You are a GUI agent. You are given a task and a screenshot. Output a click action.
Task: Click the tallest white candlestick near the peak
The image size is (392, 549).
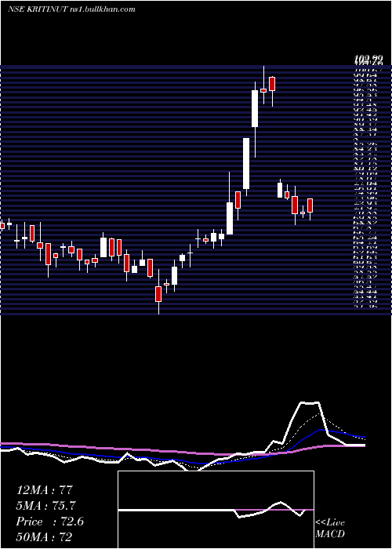point(255,108)
